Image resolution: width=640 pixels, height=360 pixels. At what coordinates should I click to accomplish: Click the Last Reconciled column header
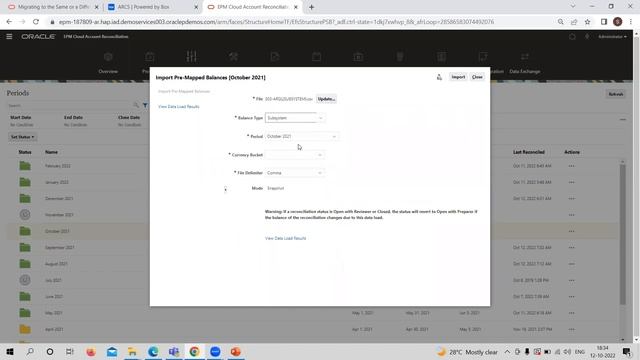pyautogui.click(x=529, y=152)
